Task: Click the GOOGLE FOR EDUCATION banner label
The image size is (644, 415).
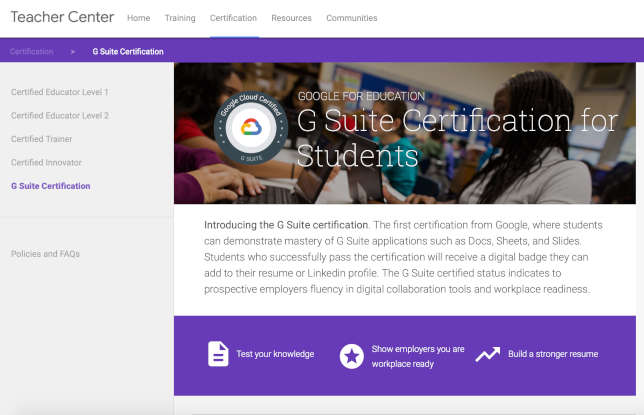Action: tap(361, 96)
